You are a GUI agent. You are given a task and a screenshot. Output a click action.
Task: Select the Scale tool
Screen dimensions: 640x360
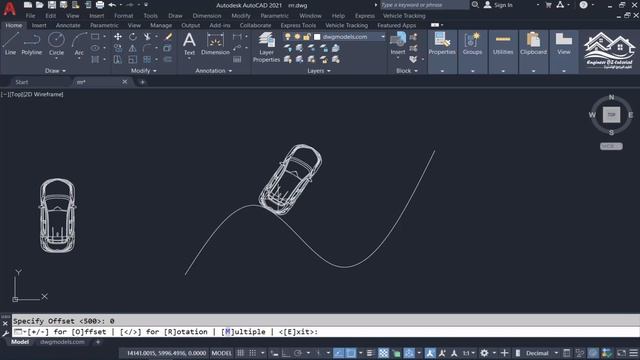click(133, 60)
